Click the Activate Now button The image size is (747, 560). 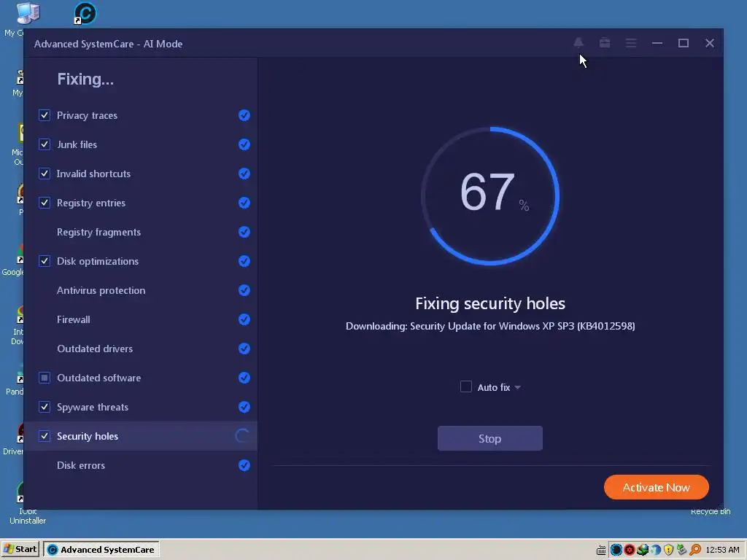[656, 487]
